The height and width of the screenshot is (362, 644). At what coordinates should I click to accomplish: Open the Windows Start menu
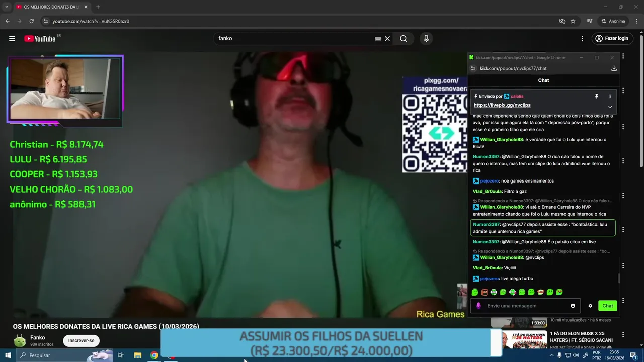point(8,355)
